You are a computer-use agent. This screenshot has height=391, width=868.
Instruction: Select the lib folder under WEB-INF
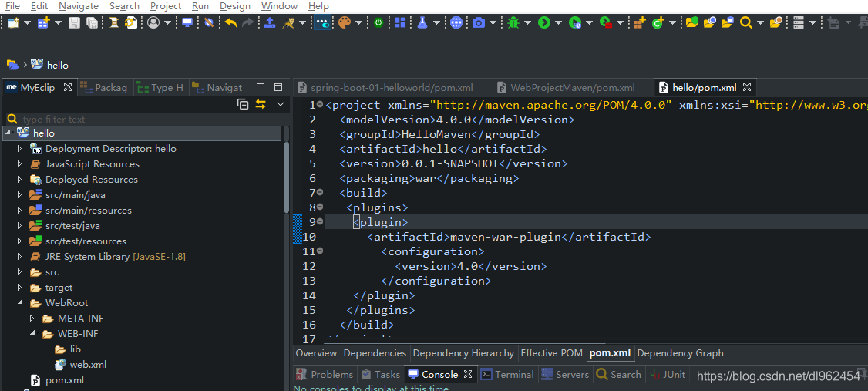[x=76, y=349]
